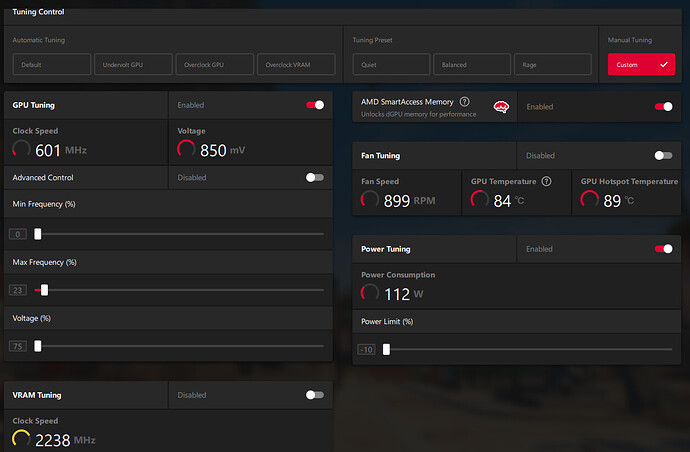Click the 'GPU Tuning' section title
Image resolution: width=690 pixels, height=452 pixels.
[x=33, y=105]
